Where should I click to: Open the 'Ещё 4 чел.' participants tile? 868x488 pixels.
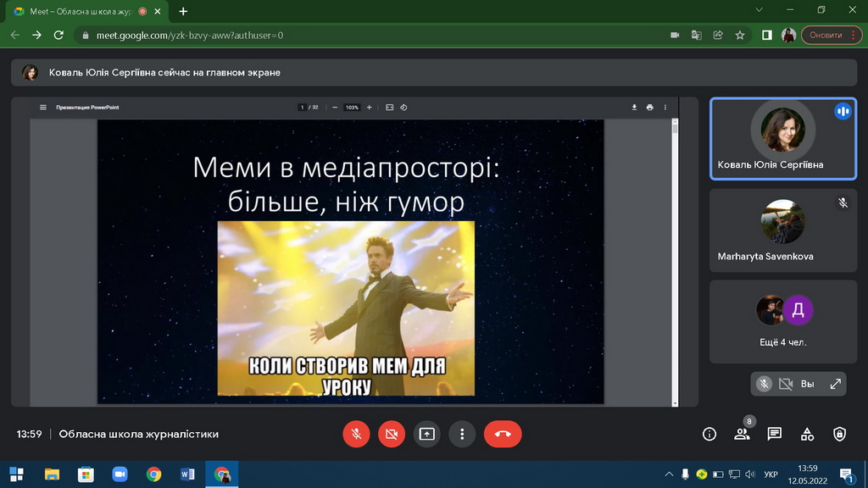click(782, 321)
